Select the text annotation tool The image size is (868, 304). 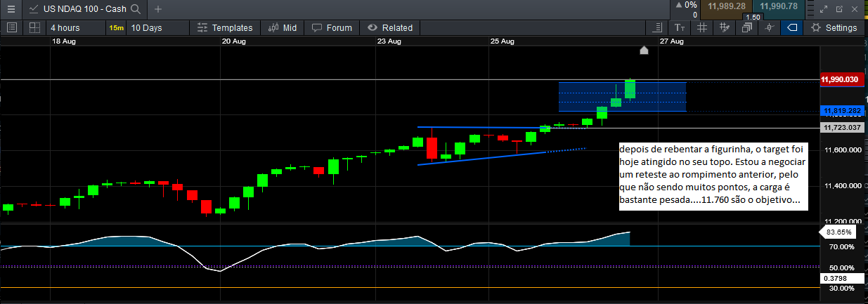[x=679, y=28]
